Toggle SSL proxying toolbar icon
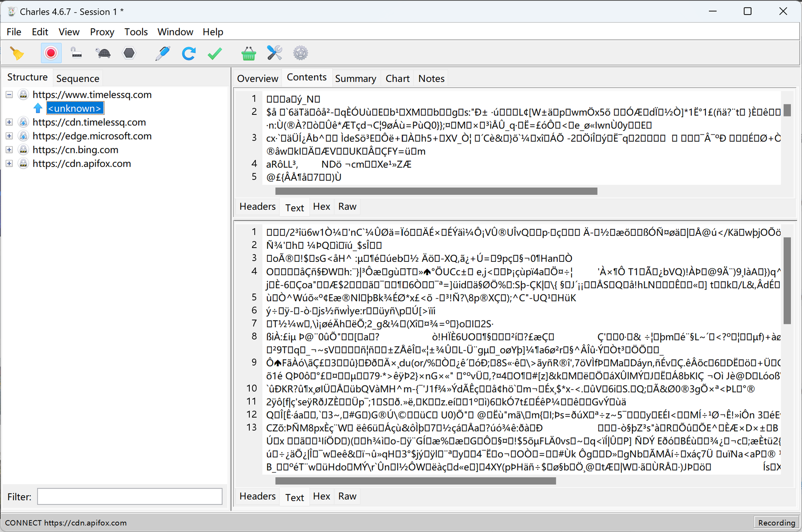Screen dimensions: 802x532 (76, 53)
